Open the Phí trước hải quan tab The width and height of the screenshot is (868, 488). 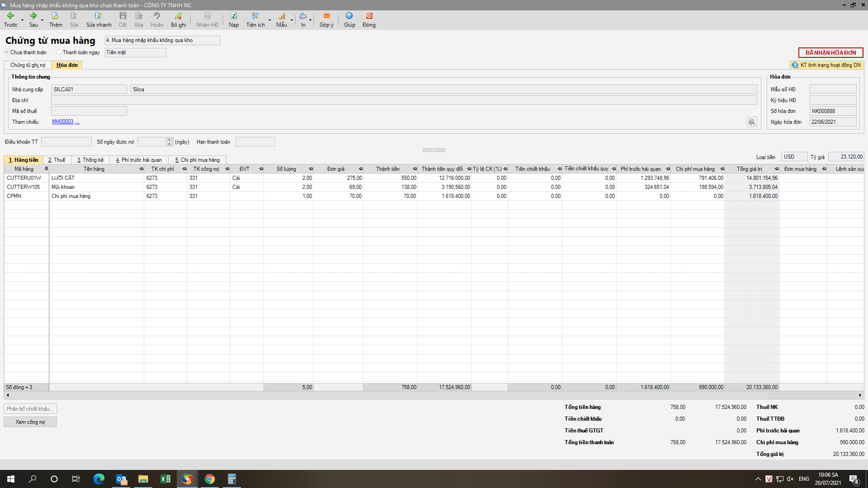[139, 160]
